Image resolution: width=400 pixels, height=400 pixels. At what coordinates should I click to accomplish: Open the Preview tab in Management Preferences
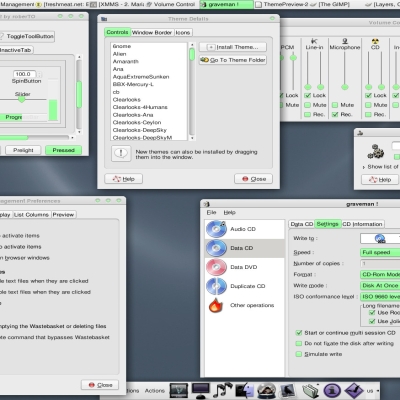63,215
